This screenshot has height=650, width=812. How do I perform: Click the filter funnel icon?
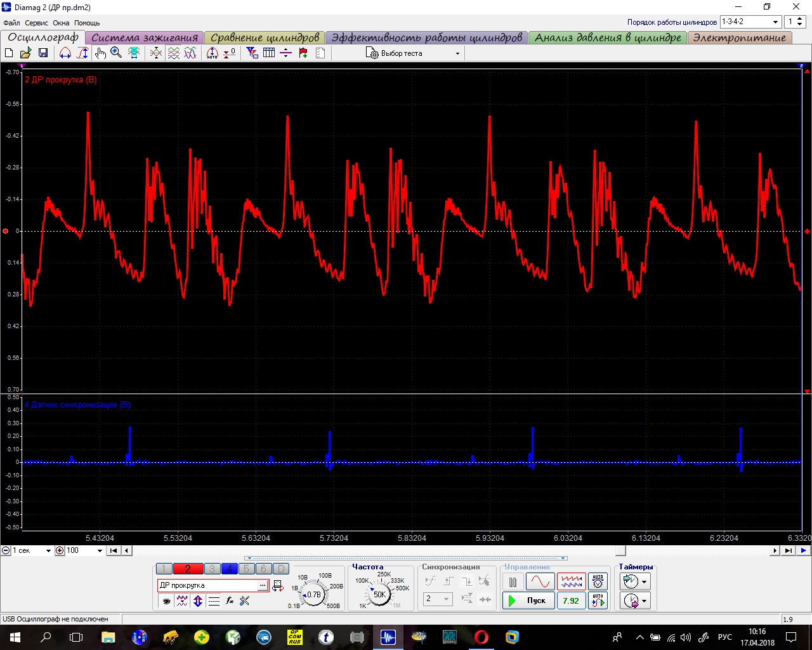(x=252, y=53)
